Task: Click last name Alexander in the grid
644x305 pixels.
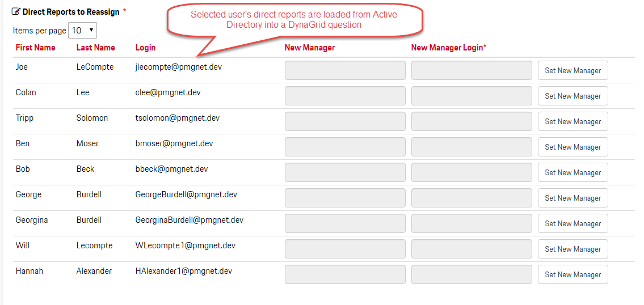Action: [94, 271]
